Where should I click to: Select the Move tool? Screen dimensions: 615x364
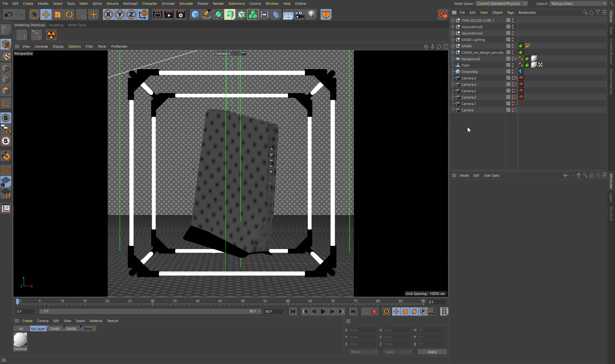pos(46,14)
